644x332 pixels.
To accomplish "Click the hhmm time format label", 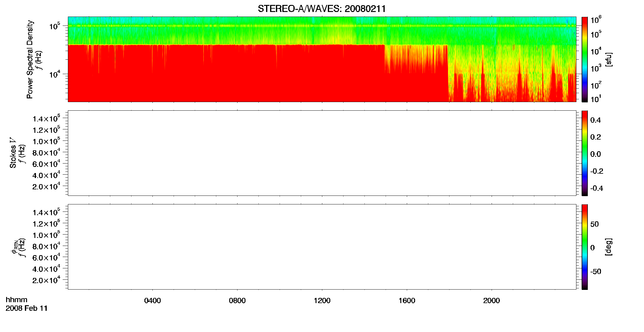I will pyautogui.click(x=17, y=300).
